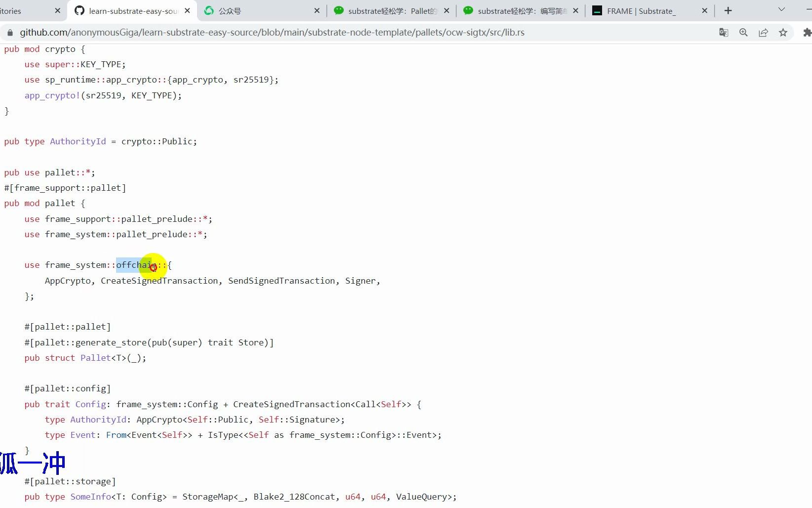This screenshot has height=508, width=812.
Task: Click 'Signer,' in the import list
Action: pos(363,281)
